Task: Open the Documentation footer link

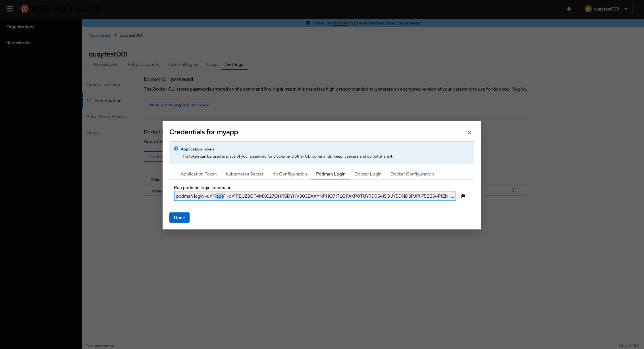Action: coord(100,346)
